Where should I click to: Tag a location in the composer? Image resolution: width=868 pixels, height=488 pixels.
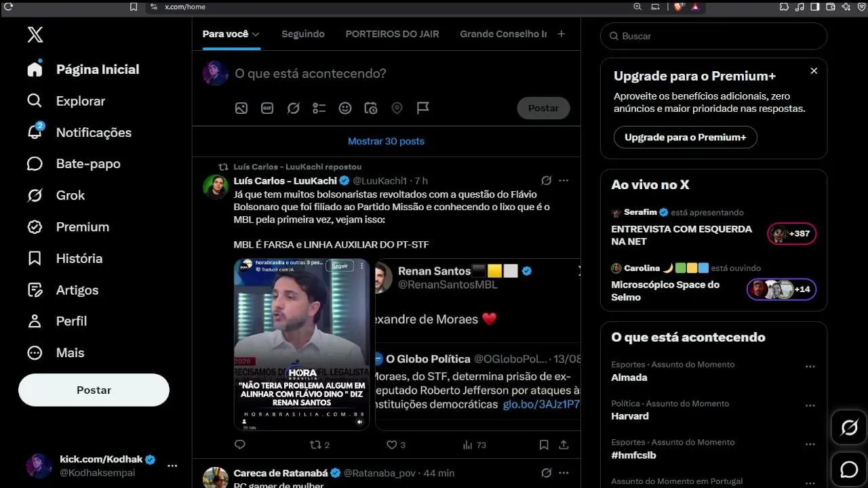pos(397,108)
